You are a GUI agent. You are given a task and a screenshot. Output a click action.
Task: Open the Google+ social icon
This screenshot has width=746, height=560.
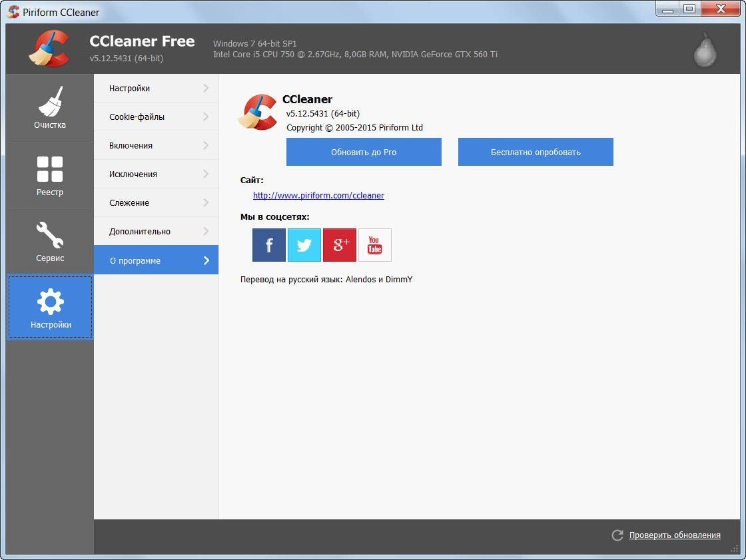pos(340,245)
